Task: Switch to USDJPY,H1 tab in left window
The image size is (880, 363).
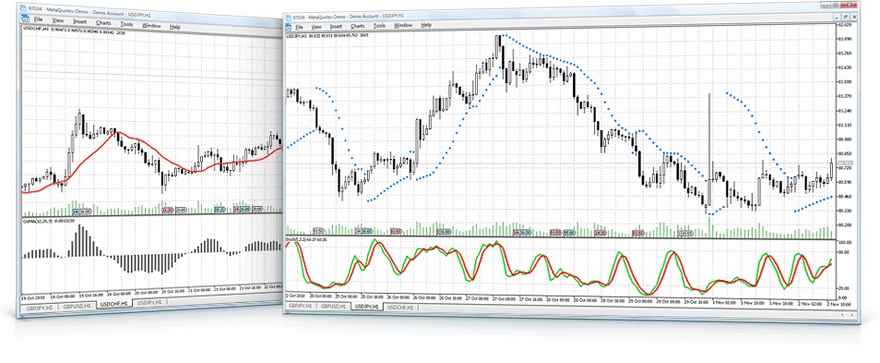Action: click(150, 302)
